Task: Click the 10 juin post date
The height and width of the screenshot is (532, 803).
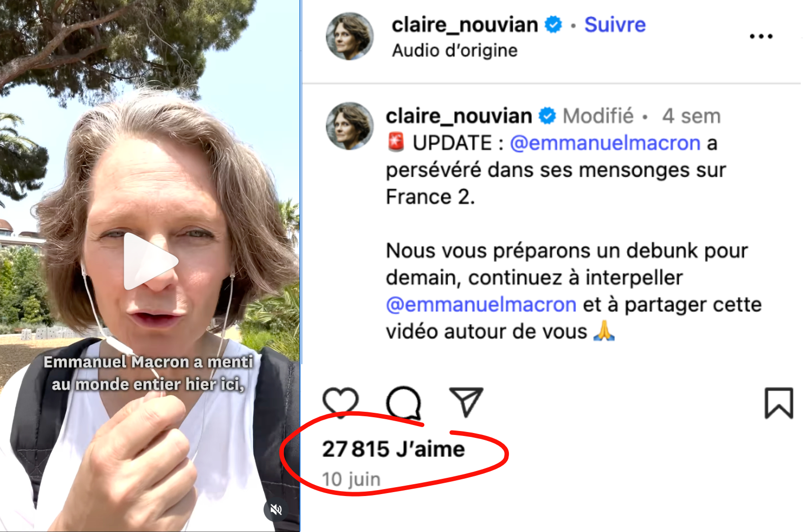Action: click(x=351, y=479)
